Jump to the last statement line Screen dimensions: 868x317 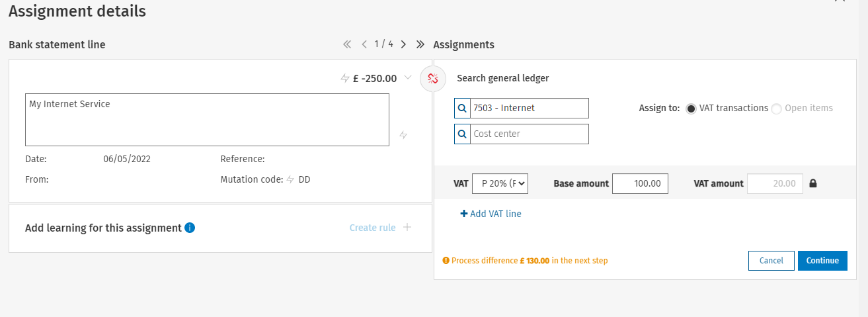coord(420,44)
